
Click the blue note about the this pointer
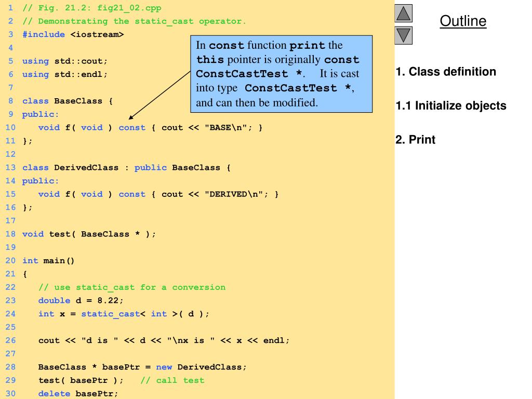pyautogui.click(x=281, y=74)
